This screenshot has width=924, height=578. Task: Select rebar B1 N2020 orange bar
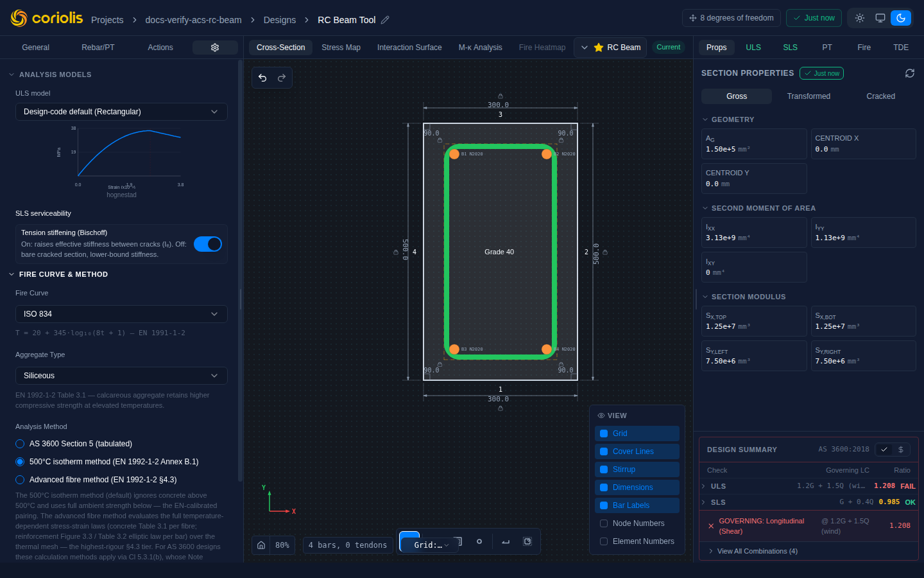coord(454,154)
